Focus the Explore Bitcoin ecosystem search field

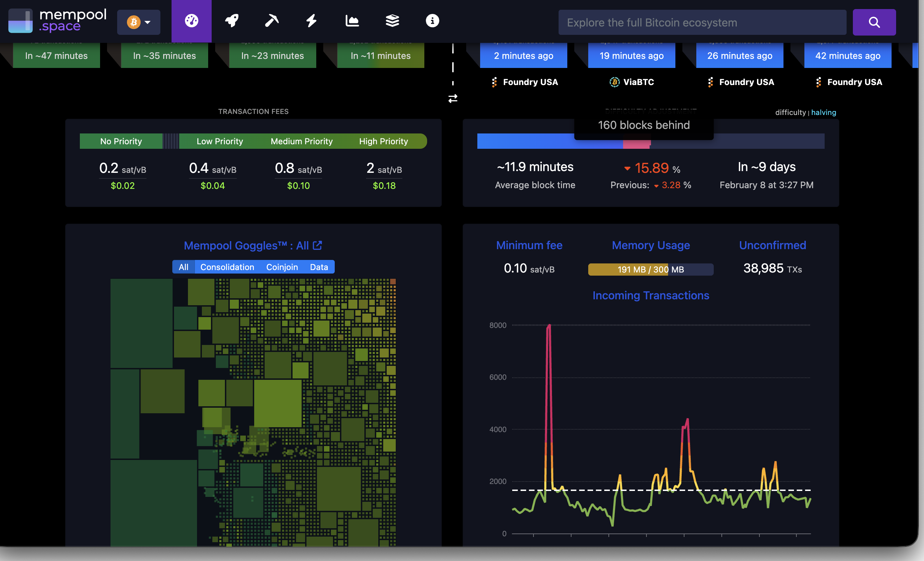click(702, 23)
